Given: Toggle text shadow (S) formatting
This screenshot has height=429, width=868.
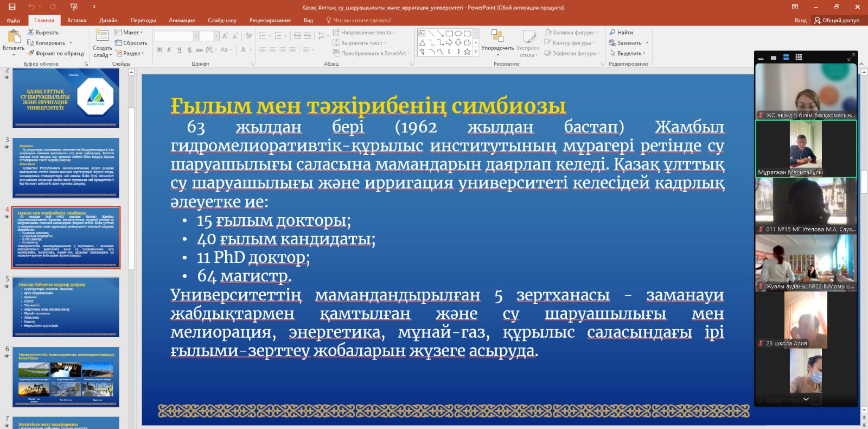Looking at the screenshot, I should tap(189, 49).
